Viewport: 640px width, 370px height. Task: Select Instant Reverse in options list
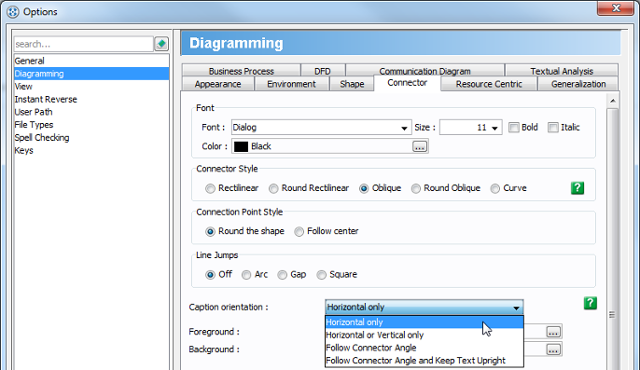[x=91, y=99]
